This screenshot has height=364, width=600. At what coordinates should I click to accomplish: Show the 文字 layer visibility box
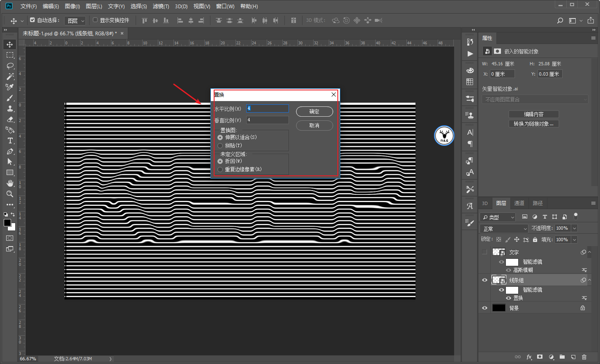pos(485,252)
